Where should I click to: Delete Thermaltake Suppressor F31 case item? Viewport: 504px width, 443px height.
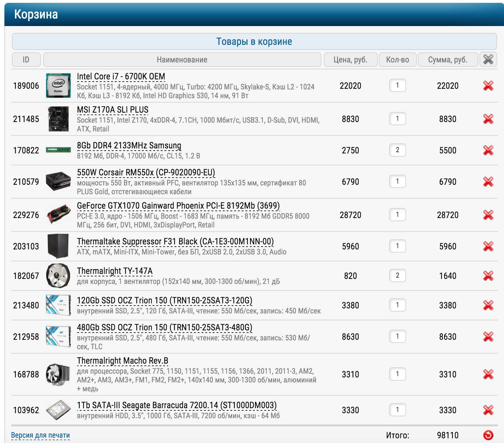pyautogui.click(x=488, y=246)
